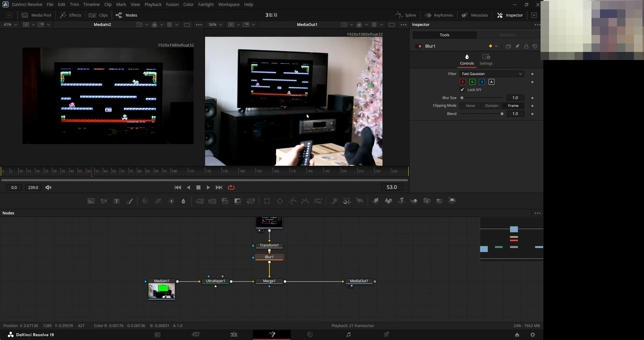Toggle the Lock X/Y checkbox
This screenshot has width=644, height=340.
462,90
